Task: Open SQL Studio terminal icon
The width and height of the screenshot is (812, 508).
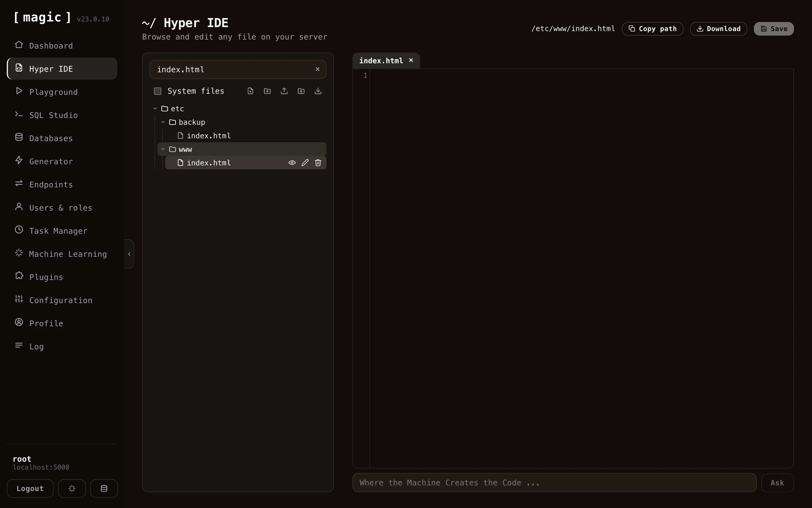Action: click(19, 114)
